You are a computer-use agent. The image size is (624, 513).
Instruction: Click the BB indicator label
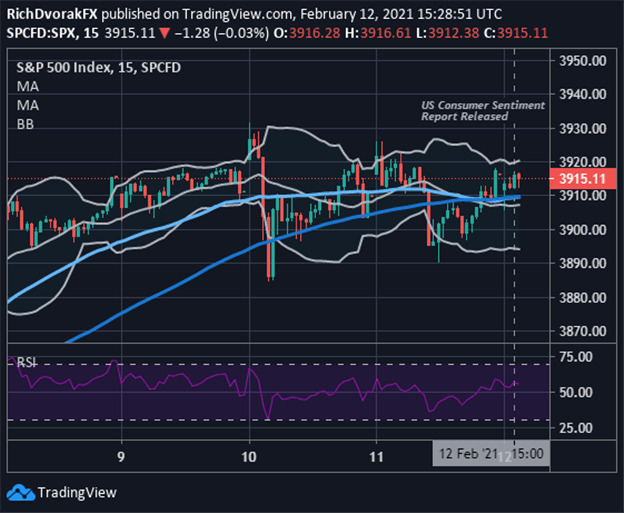[x=25, y=125]
